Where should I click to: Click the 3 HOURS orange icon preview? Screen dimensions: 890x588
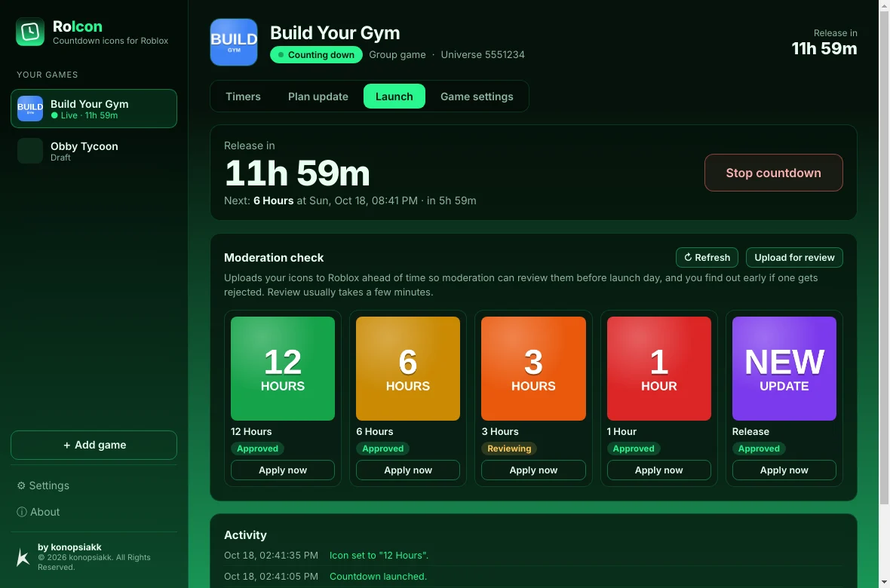point(533,369)
